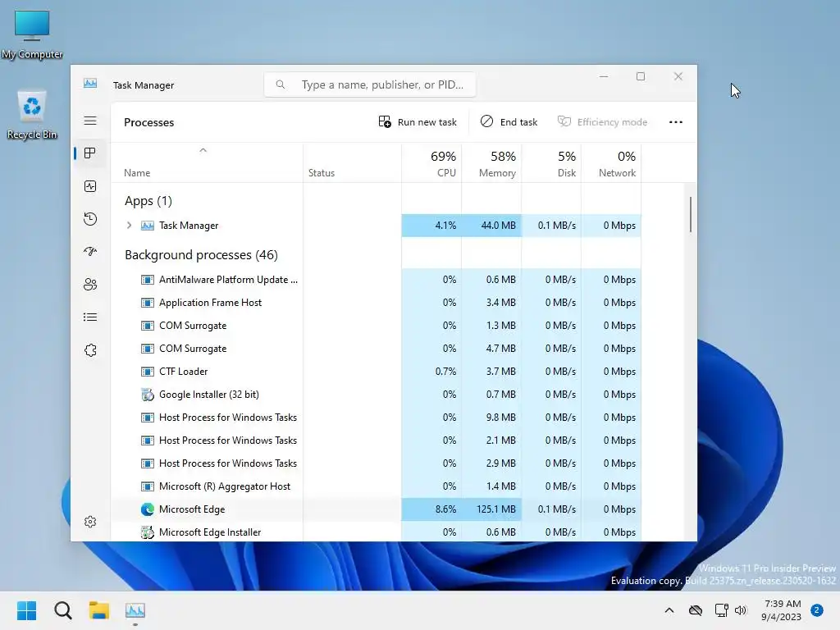Select the Recycle Bin desktop icon
The height and width of the screenshot is (630, 840).
[x=32, y=115]
